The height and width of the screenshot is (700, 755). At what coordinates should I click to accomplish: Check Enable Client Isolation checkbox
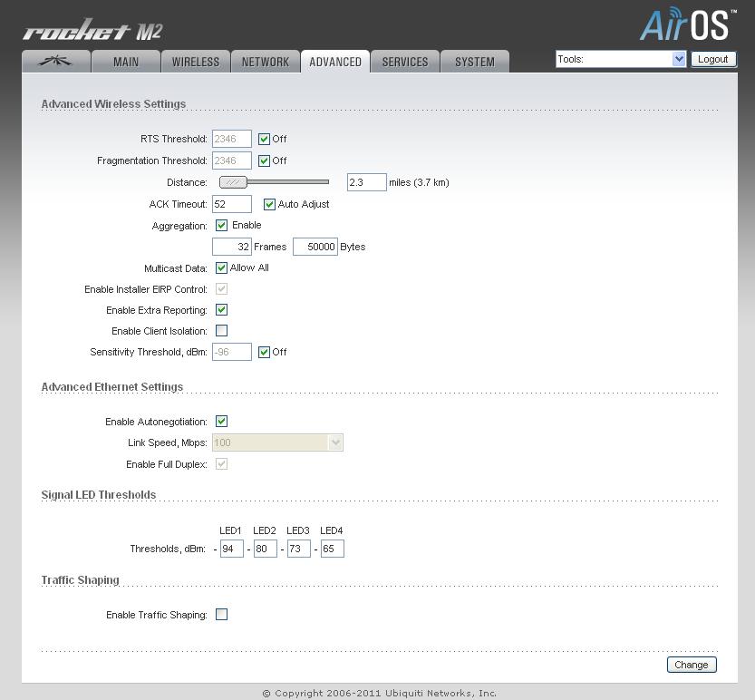[221, 330]
